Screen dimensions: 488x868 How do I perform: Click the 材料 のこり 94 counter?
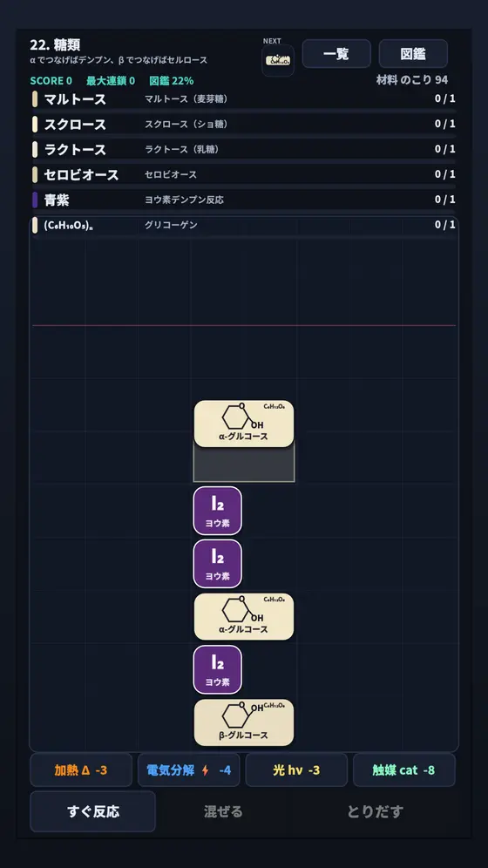[x=412, y=79]
